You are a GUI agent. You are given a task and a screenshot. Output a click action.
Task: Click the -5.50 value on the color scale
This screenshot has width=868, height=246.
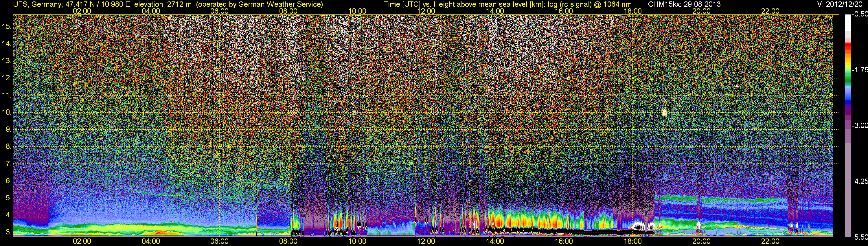860,237
